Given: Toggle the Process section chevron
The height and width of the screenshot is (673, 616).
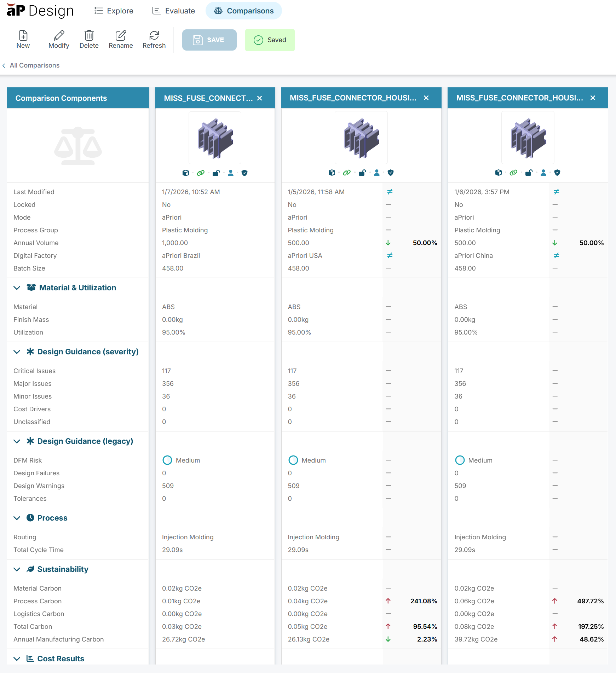Looking at the screenshot, I should tap(17, 518).
